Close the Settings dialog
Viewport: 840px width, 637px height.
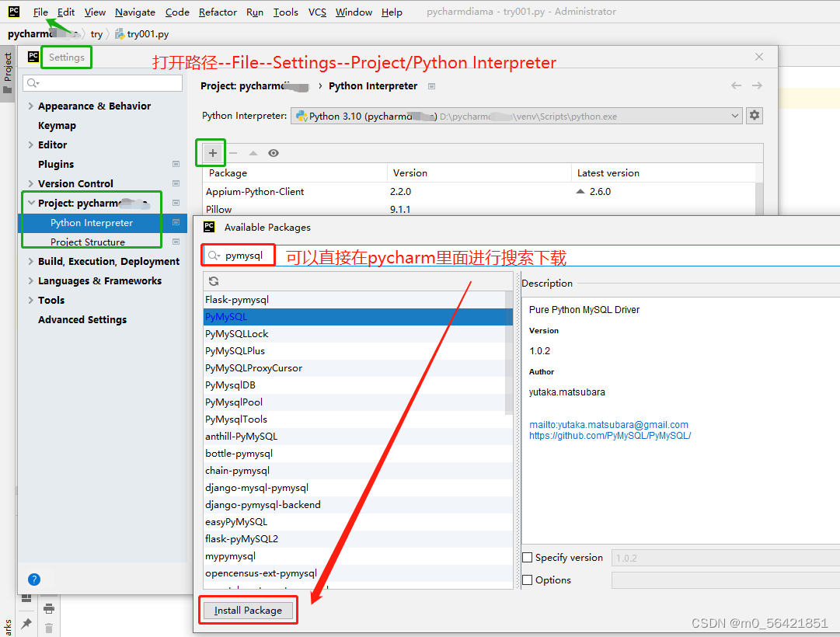[x=758, y=57]
